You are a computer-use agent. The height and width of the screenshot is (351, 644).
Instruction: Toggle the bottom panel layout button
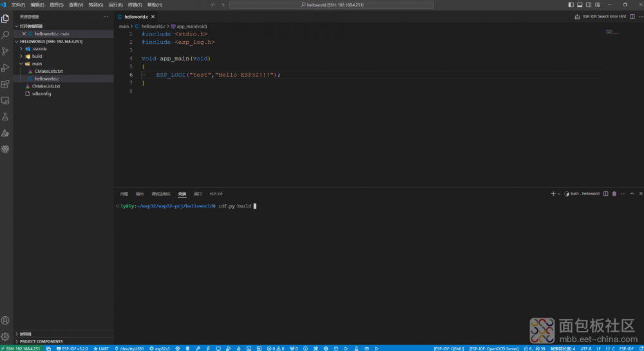580,5
